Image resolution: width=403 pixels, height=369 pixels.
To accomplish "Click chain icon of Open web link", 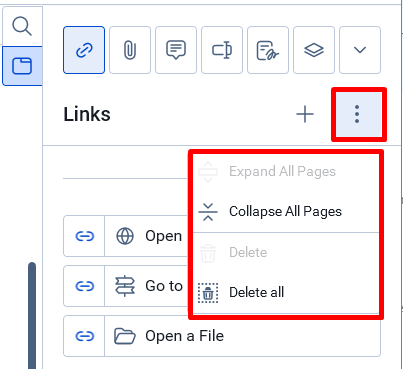I will (x=85, y=236).
